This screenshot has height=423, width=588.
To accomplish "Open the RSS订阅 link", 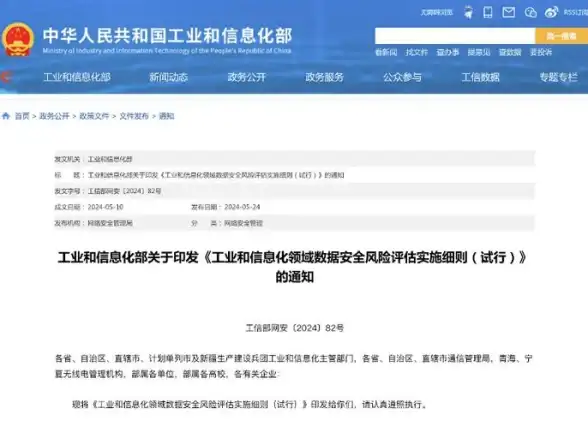I will (576, 12).
